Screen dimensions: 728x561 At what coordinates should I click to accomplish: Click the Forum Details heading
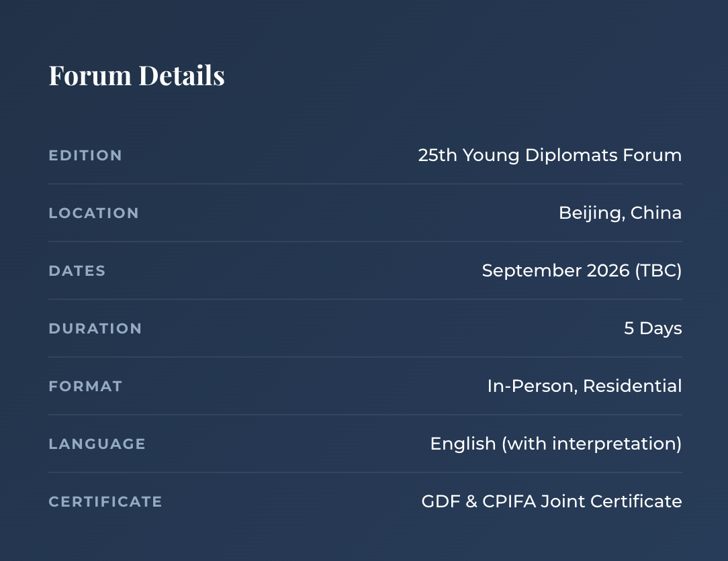(136, 75)
